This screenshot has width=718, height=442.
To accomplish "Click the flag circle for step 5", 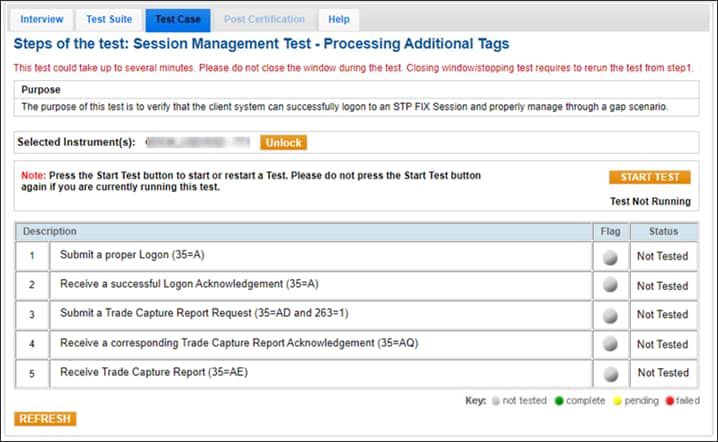I will [610, 373].
